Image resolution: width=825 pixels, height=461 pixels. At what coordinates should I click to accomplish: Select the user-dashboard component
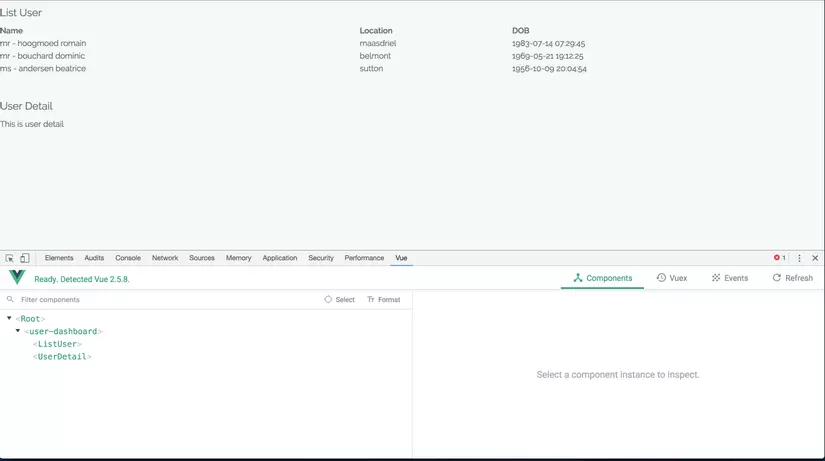coord(63,332)
